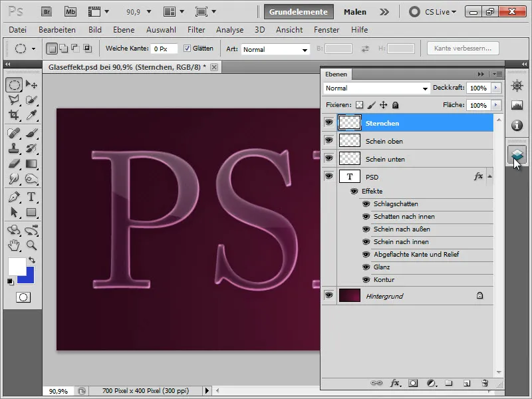Hide the Sternchen layer
Screen dimensions: 532x399
(x=329, y=122)
